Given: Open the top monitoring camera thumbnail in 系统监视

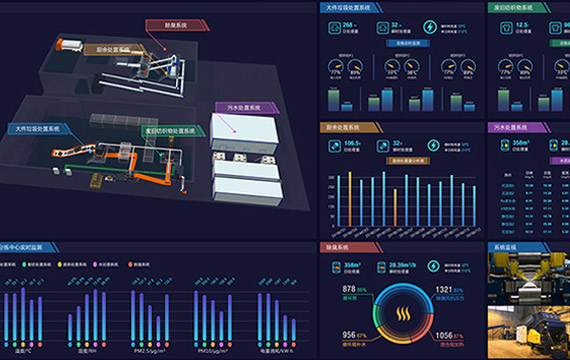Looking at the screenshot, I should [529, 278].
